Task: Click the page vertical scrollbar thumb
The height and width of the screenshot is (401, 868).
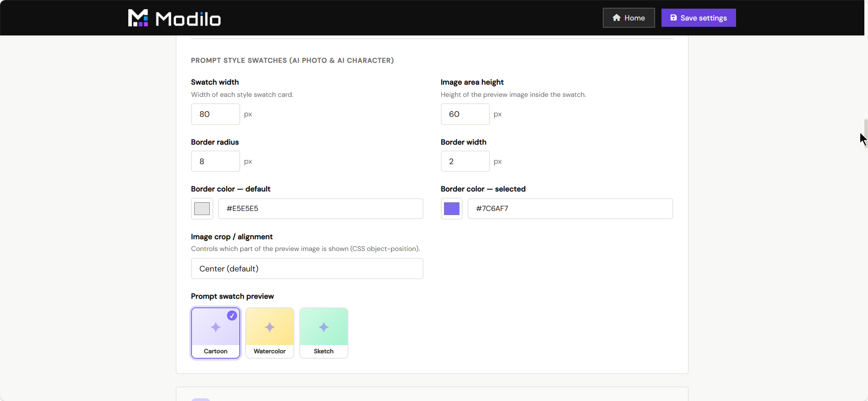Action: click(x=866, y=133)
